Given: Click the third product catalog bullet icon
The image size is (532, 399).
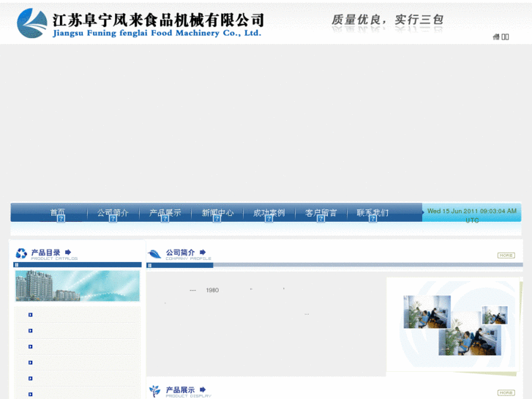Looking at the screenshot, I should pyautogui.click(x=31, y=347).
